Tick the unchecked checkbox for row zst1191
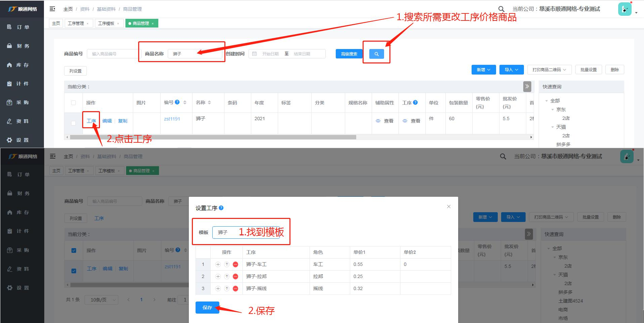The image size is (644, 323). coord(73,123)
